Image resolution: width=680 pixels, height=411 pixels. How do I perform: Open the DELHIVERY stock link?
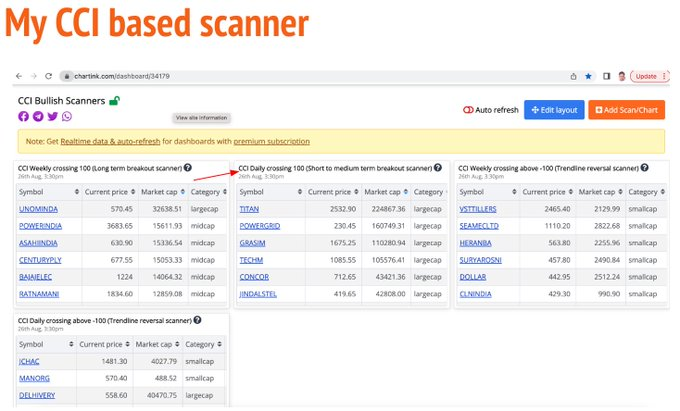37,395
